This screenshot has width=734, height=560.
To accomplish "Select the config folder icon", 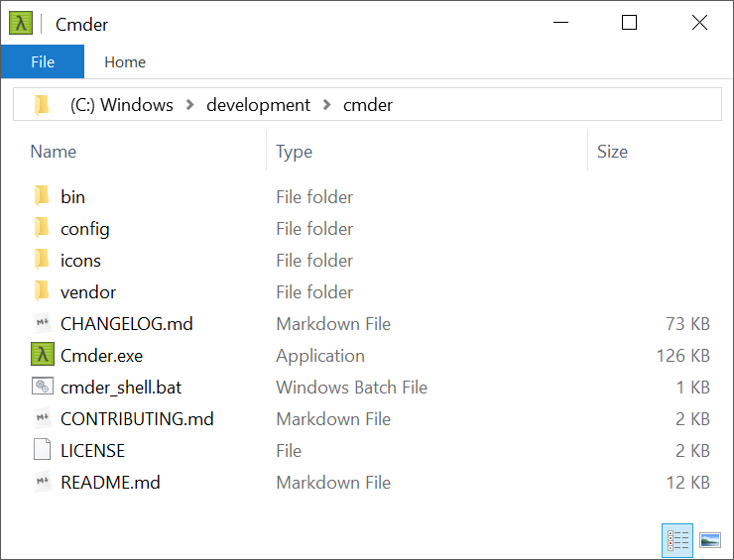I will click(x=42, y=228).
